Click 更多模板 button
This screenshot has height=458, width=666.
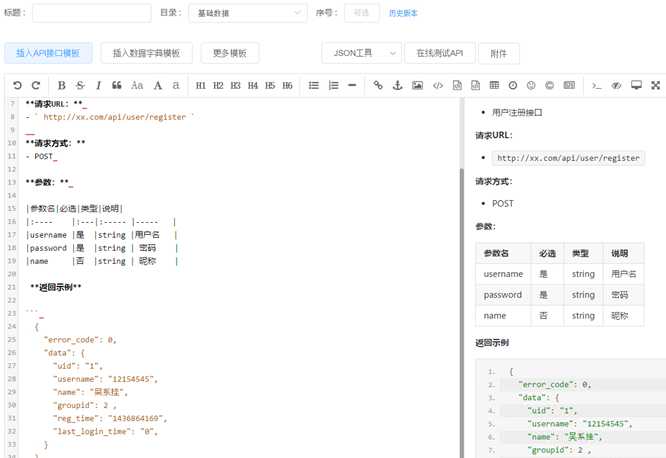pos(230,53)
